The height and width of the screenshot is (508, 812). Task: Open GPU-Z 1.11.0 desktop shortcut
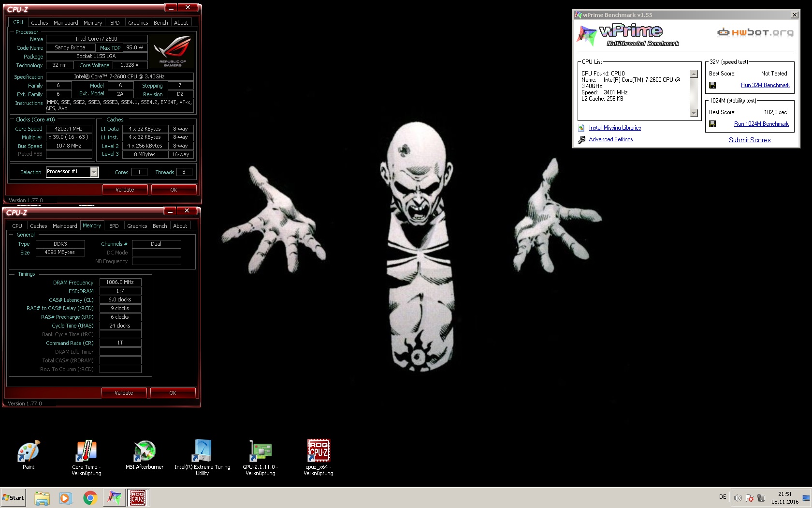pyautogui.click(x=261, y=457)
